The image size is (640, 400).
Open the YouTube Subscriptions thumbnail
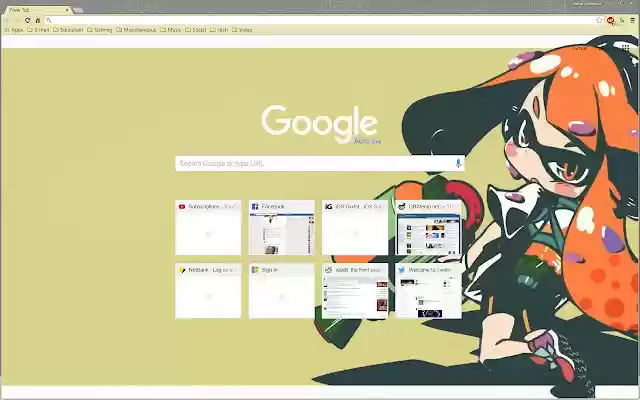coord(208,228)
